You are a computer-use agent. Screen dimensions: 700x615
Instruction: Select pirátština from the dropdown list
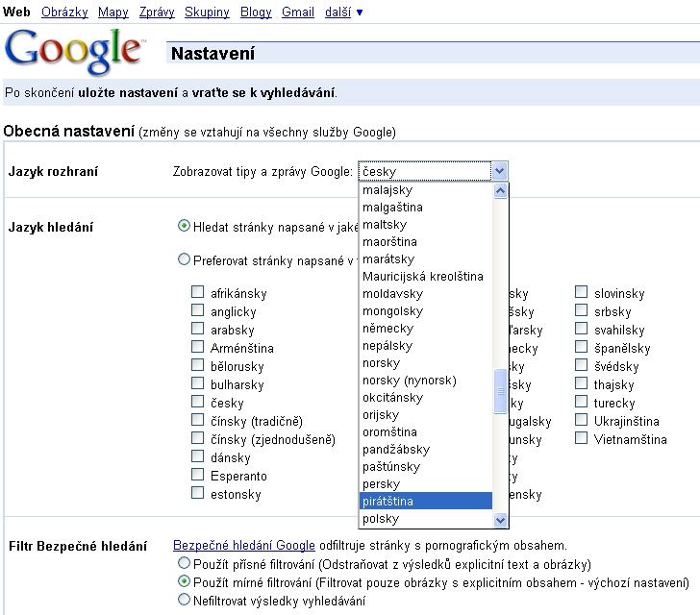point(425,501)
